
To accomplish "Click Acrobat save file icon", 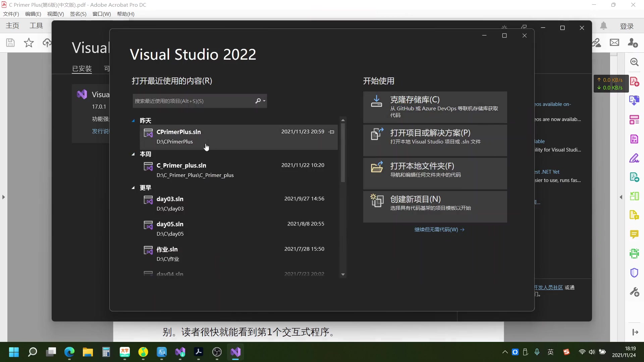I will [10, 43].
